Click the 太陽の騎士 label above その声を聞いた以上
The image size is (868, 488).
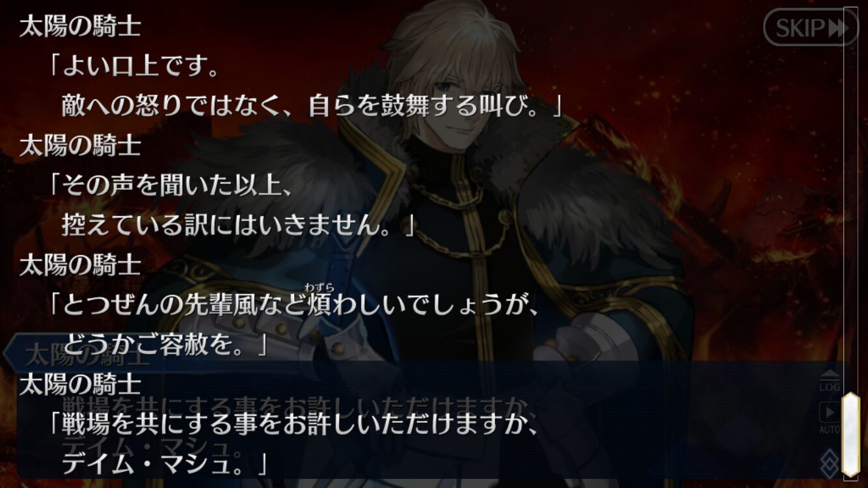point(80,146)
